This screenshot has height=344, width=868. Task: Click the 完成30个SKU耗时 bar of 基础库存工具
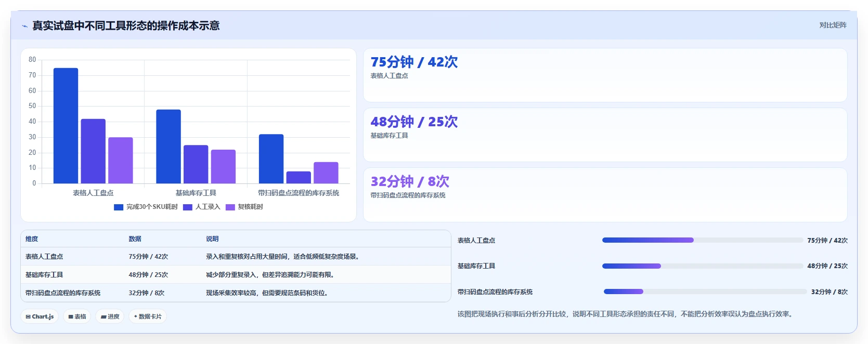click(169, 147)
